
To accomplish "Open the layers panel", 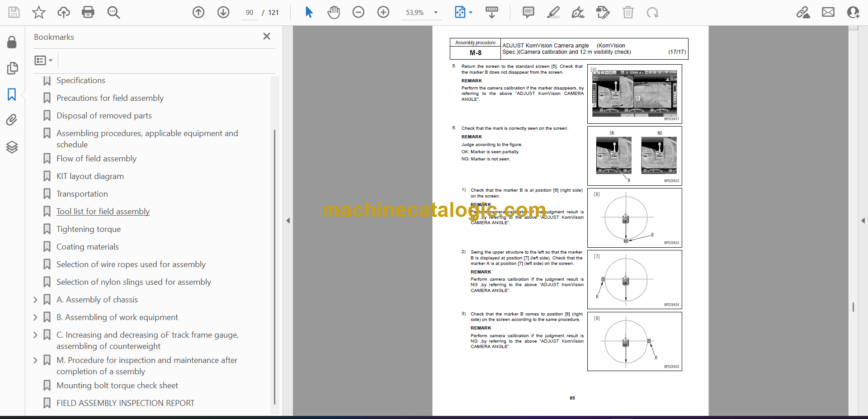I will coord(12,147).
